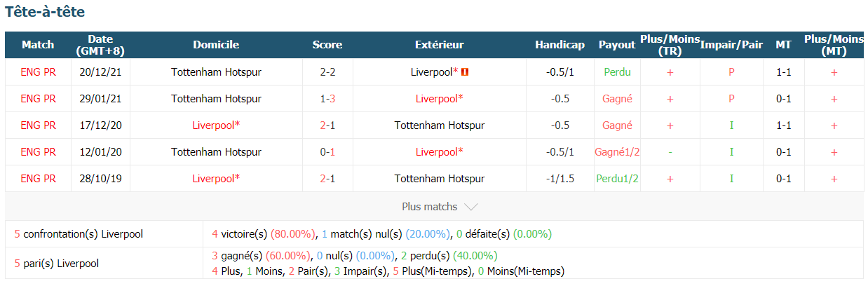Select the Gagné1/2 payout result
Viewport: 868px width, 286px height.
(x=617, y=152)
